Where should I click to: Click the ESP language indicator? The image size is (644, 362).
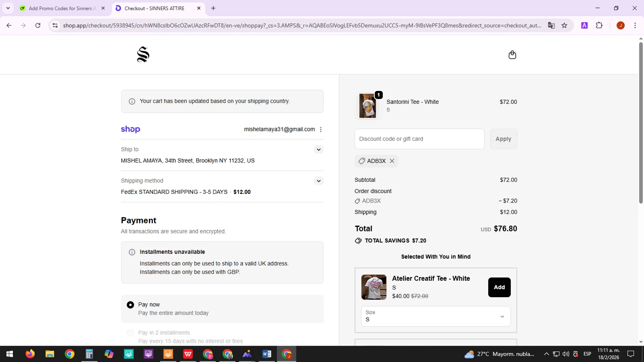coord(587,354)
